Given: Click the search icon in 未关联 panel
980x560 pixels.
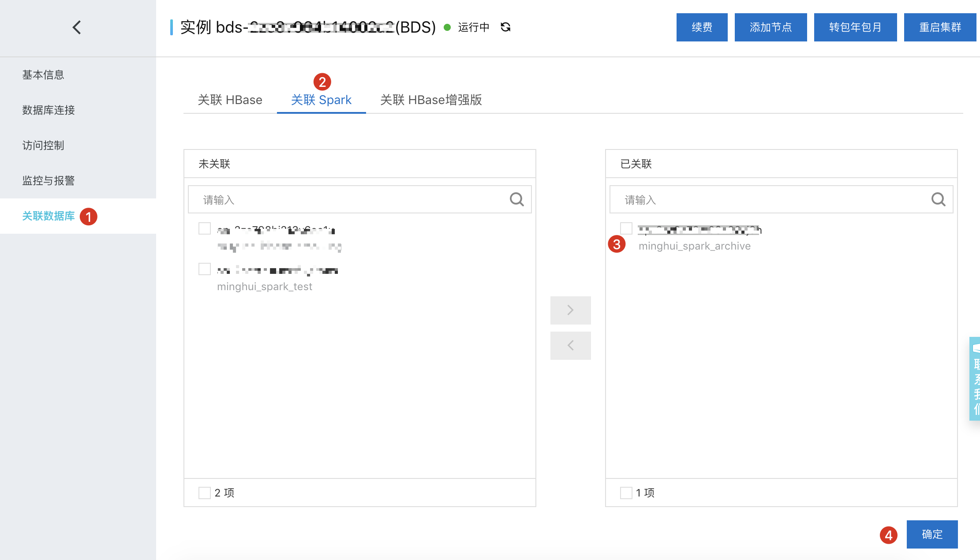Looking at the screenshot, I should pos(518,200).
